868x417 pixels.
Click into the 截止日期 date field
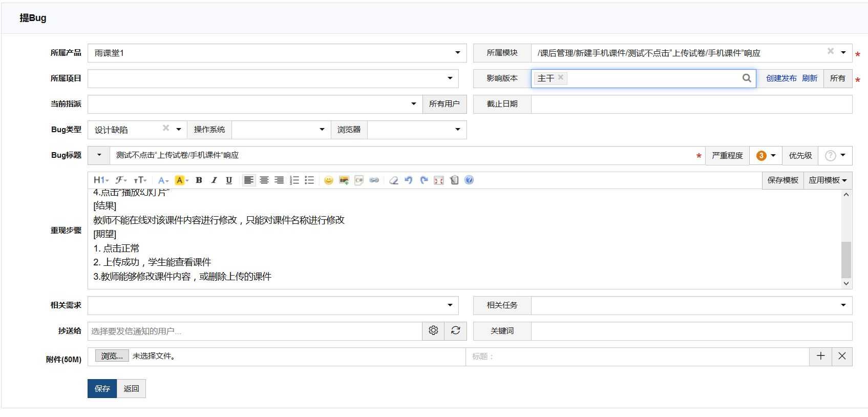pos(691,104)
